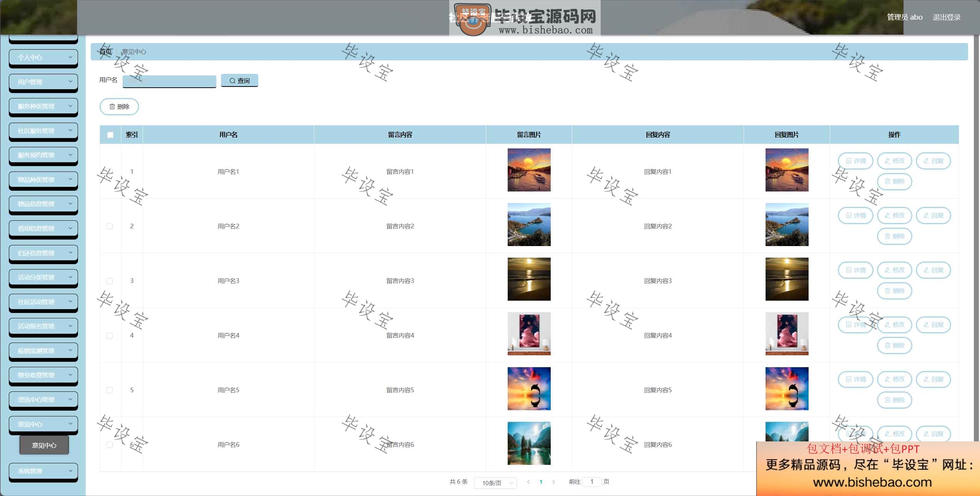Open the 10条/页 page size dropdown
The width and height of the screenshot is (980, 496).
[495, 483]
